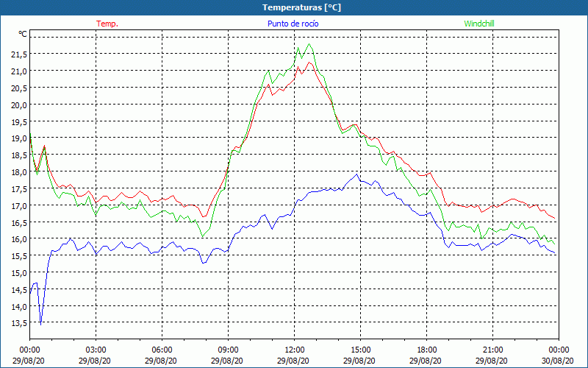Click the 20,5 y-axis value
The image size is (588, 368).
coord(19,88)
